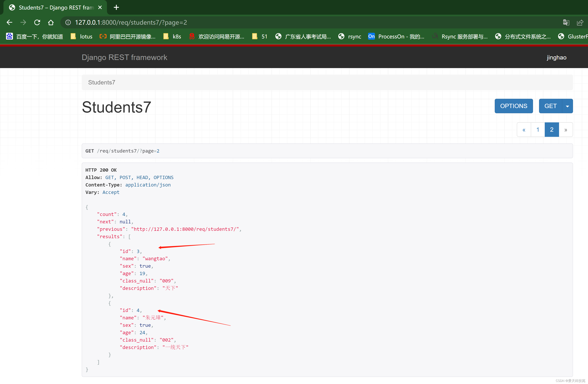This screenshot has width=588, height=384.
Task: Close the Students7 browser tab
Action: coord(100,7)
